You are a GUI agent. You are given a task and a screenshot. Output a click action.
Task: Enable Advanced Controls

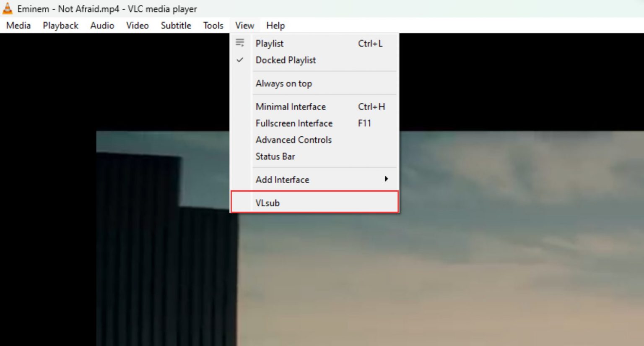293,140
